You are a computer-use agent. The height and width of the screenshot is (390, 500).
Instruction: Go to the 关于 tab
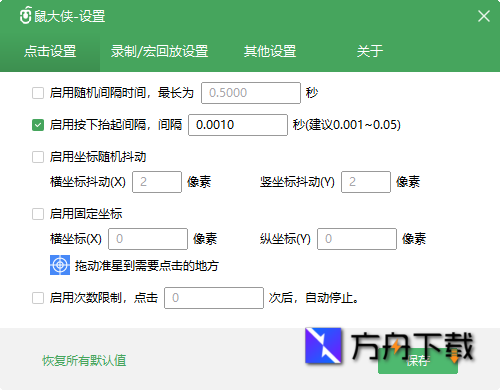(369, 52)
